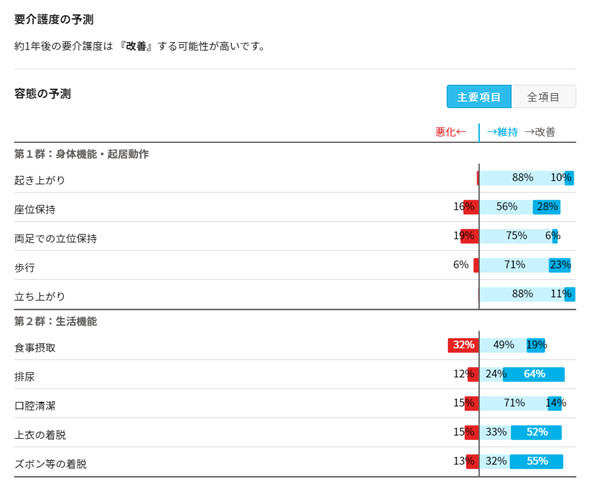Click the 第2群：生活機能 group header
590x492 pixels.
(x=56, y=321)
